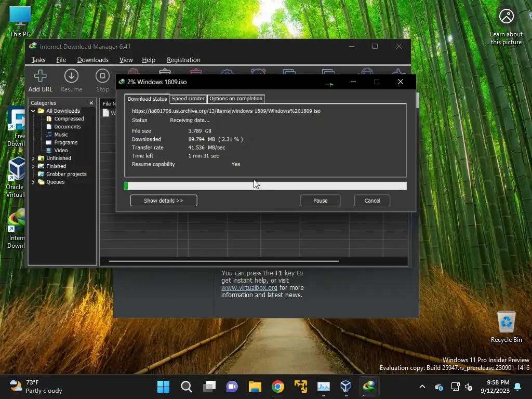Image resolution: width=532 pixels, height=399 pixels.
Task: Click the File Name column header
Action: click(109, 103)
